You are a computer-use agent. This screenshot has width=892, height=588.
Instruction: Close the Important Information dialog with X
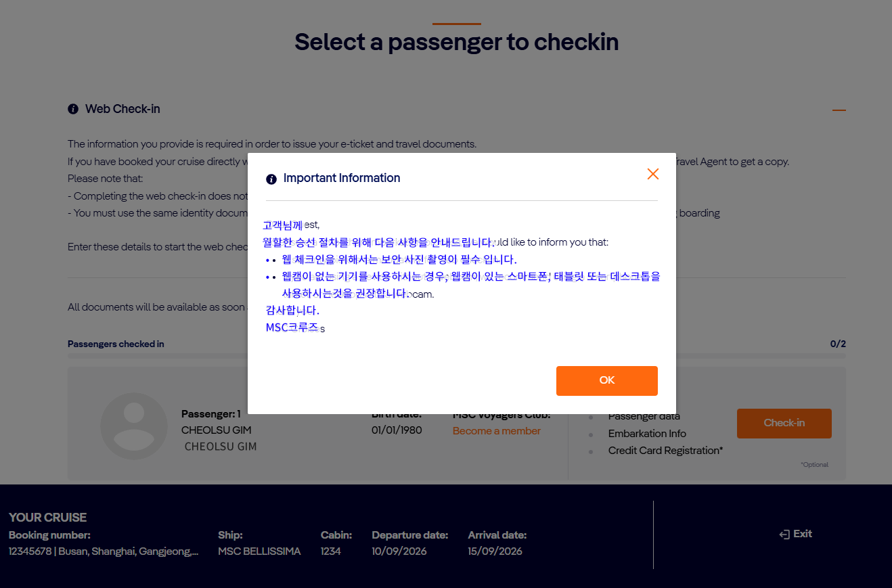click(x=652, y=174)
